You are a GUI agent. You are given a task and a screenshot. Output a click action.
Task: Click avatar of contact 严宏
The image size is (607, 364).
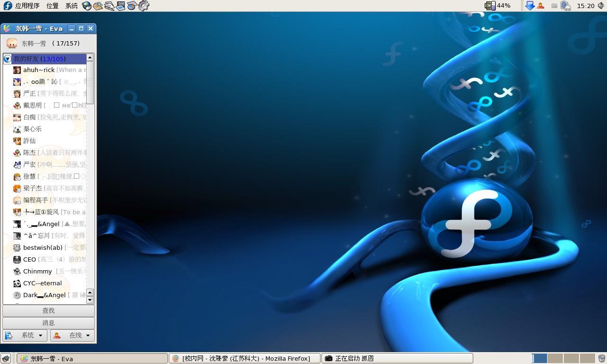point(17,165)
